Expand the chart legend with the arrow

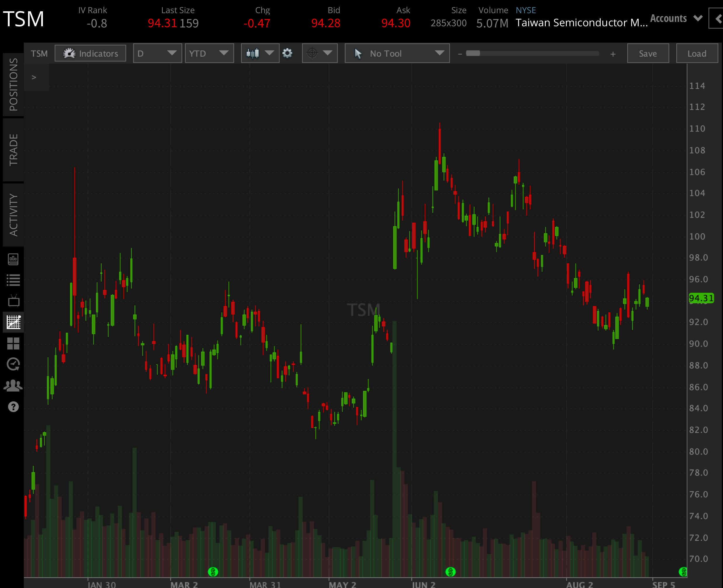pos(34,77)
